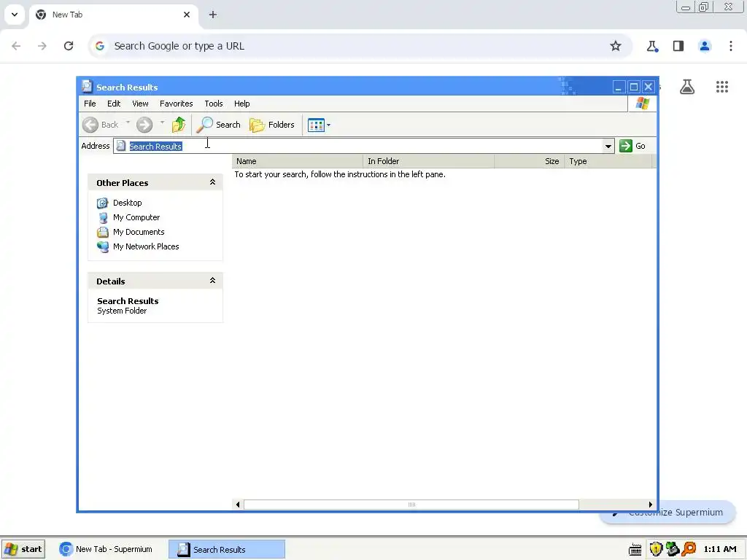Viewport: 747px width, 560px height.
Task: Sort by the Type column header
Action: (608, 161)
